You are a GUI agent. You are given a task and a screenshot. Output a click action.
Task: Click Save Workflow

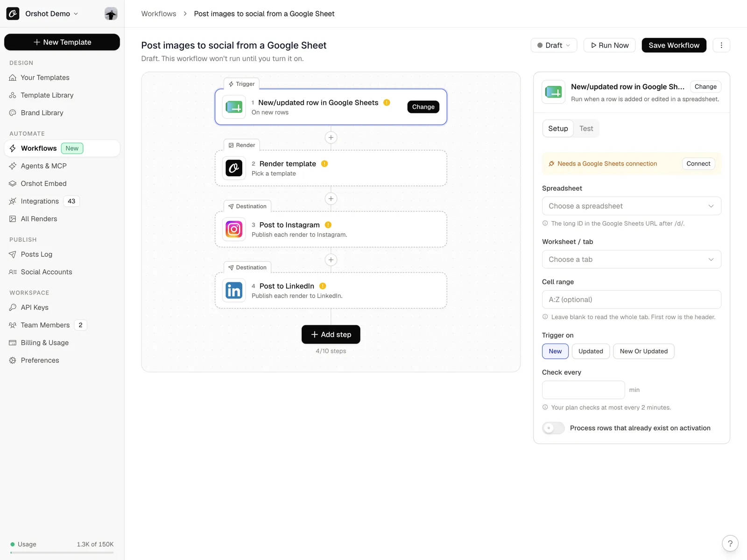click(674, 45)
